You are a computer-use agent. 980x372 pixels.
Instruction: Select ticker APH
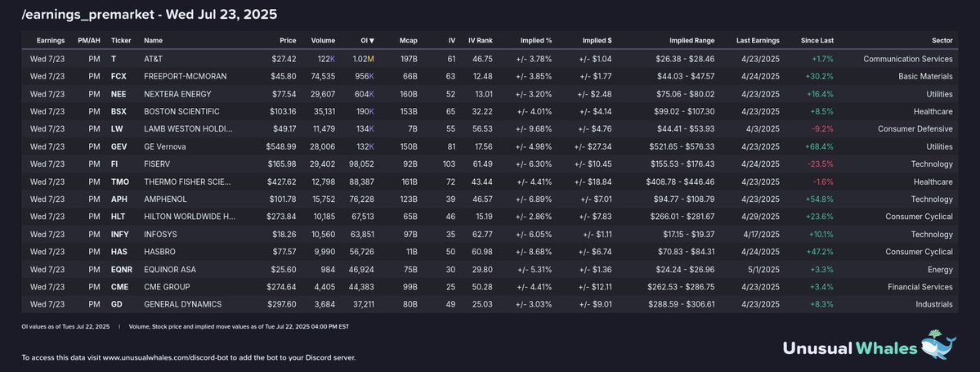pos(119,199)
